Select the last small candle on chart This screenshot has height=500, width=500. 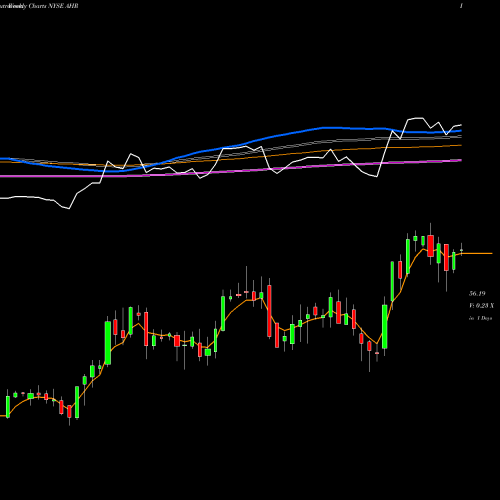462,250
